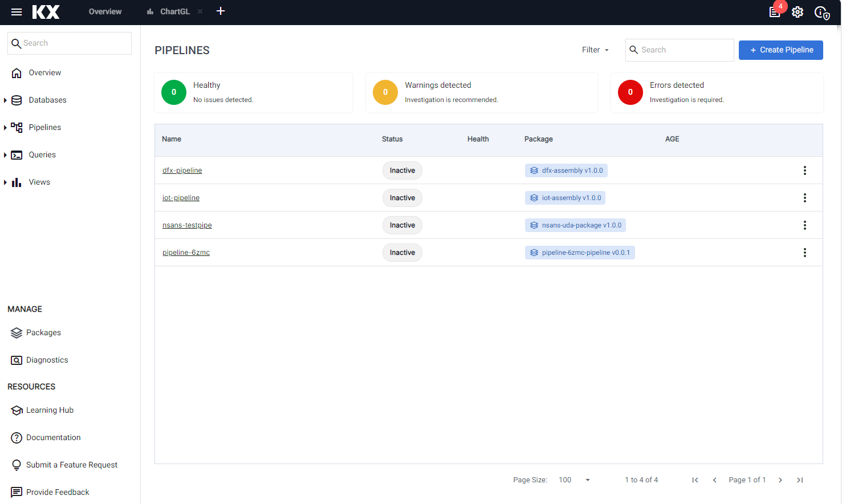The height and width of the screenshot is (504, 842).
Task: Open Diagnostics under Manage
Action: (47, 360)
